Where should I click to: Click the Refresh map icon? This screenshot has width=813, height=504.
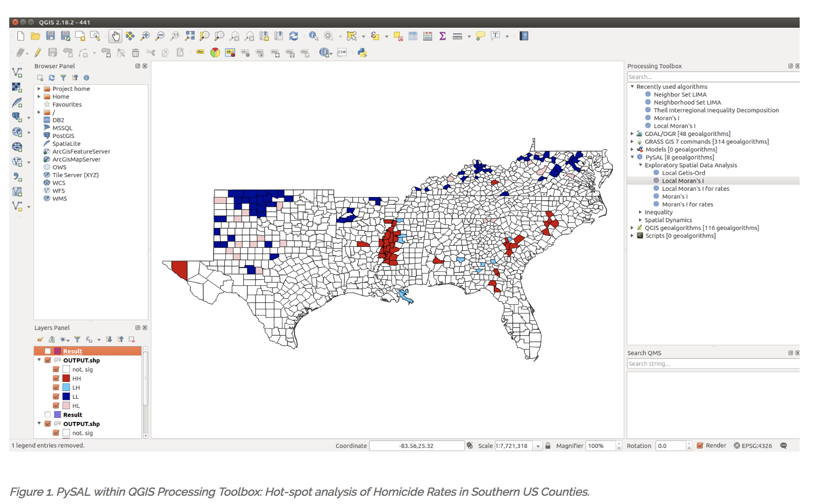tap(294, 36)
